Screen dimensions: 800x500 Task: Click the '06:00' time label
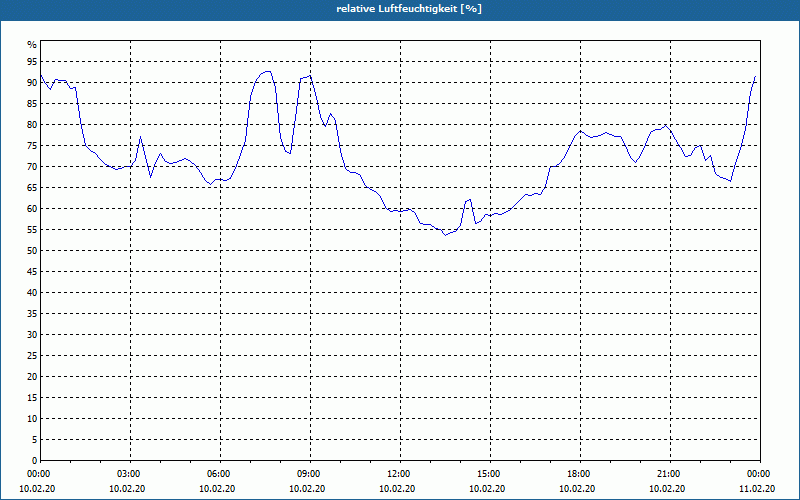coord(218,474)
